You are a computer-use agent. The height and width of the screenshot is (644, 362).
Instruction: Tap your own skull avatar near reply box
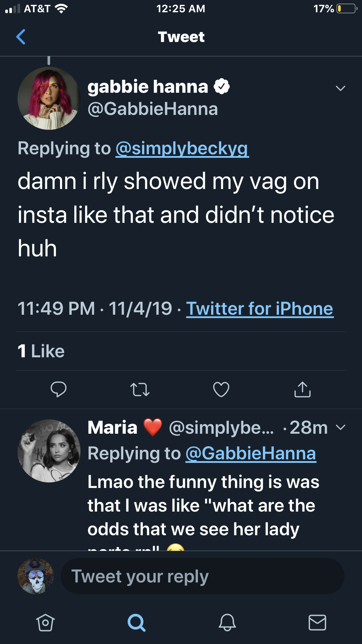click(36, 576)
